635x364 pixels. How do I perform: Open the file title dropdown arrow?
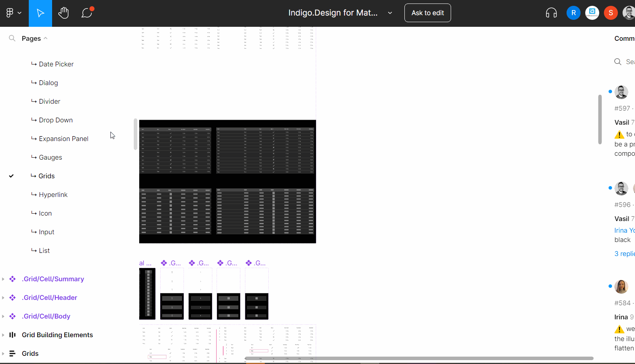(390, 13)
